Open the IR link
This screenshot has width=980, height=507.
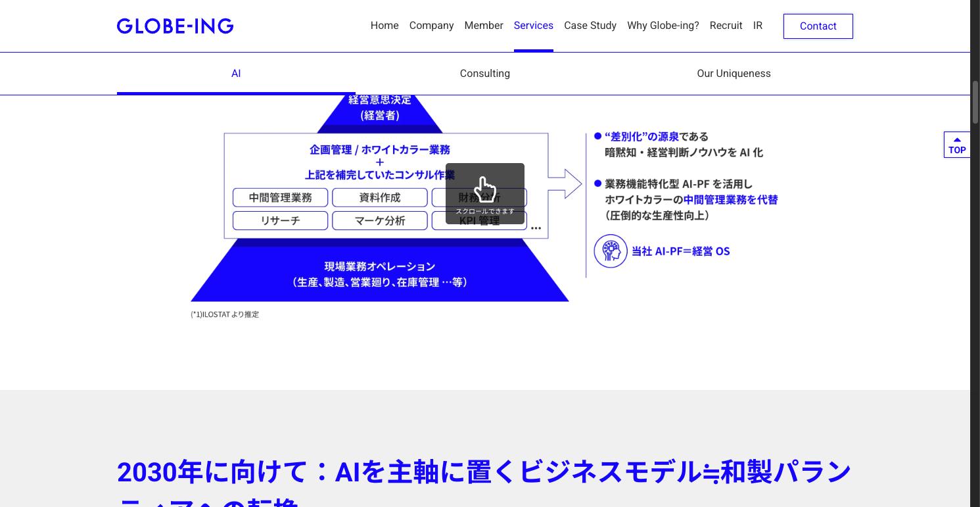pos(758,26)
